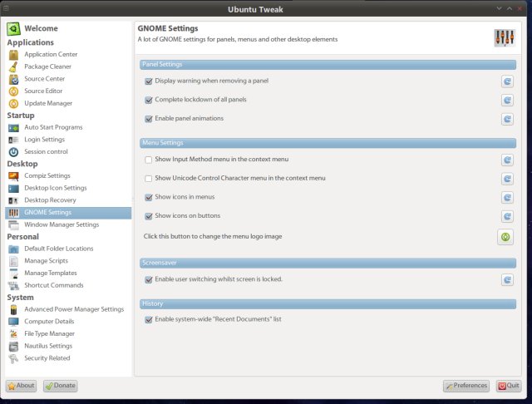Select Login Settings in Startup section
Screen dimensions: 532x404
click(44, 140)
